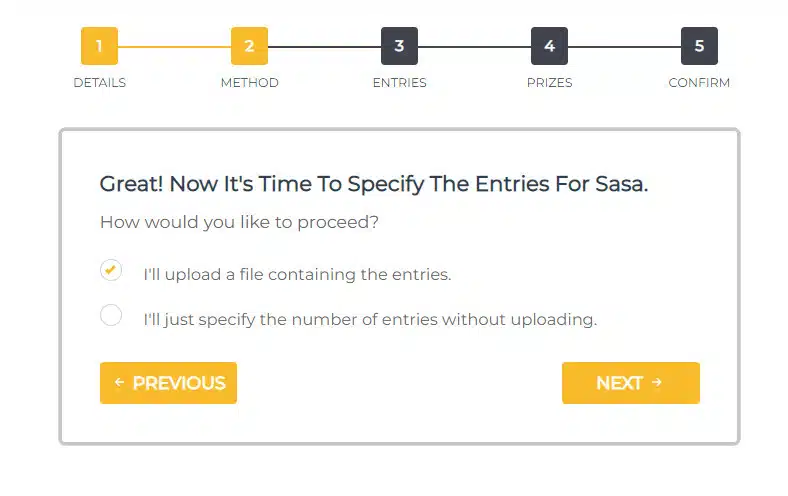Open the ENTRIES step label
The height and width of the screenshot is (496, 788).
399,83
